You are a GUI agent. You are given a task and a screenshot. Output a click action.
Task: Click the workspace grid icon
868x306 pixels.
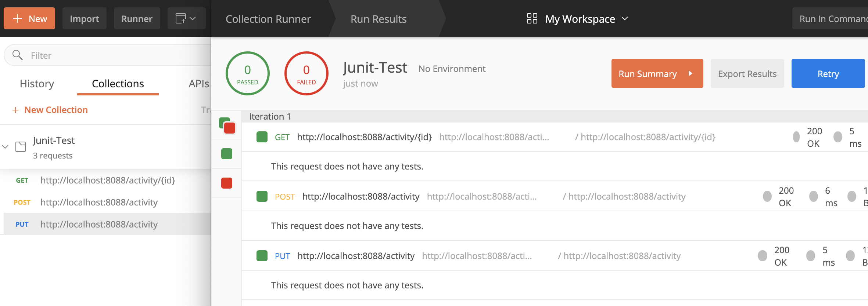[532, 19]
